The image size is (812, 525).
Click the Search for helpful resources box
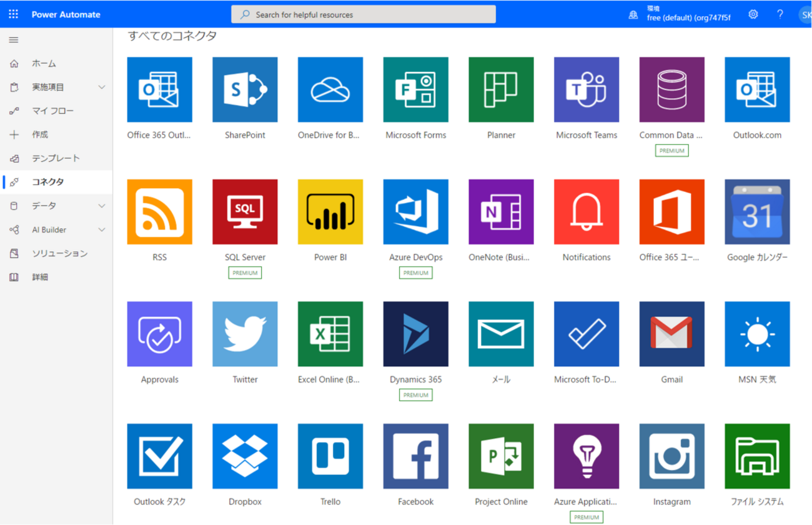[x=364, y=14]
